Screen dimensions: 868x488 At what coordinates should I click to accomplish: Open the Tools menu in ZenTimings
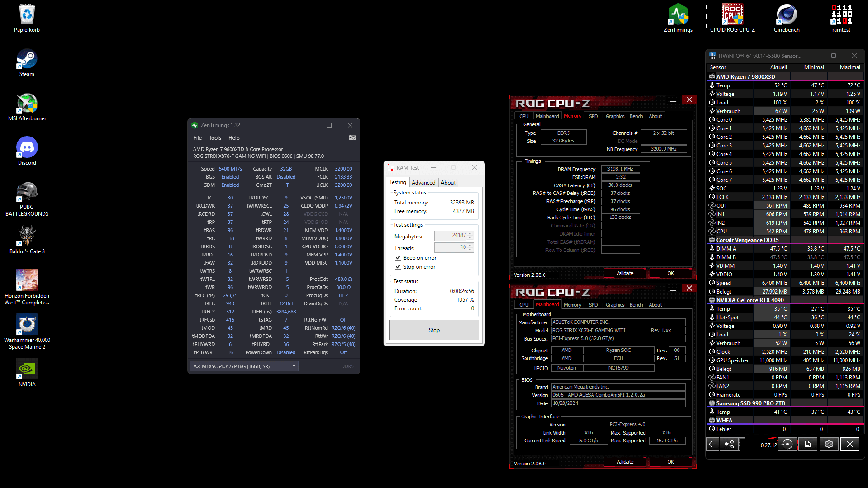[x=215, y=138]
